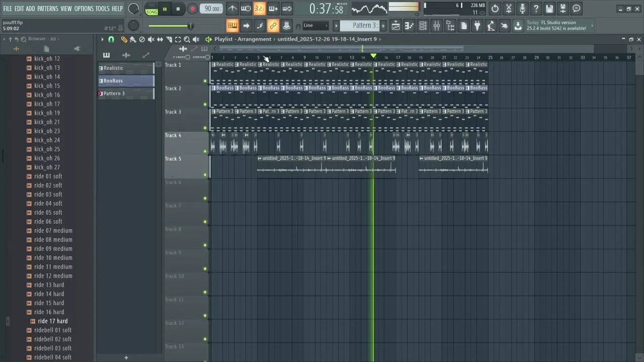Click the render as audio file icon
The image size is (644, 362).
click(x=563, y=9)
